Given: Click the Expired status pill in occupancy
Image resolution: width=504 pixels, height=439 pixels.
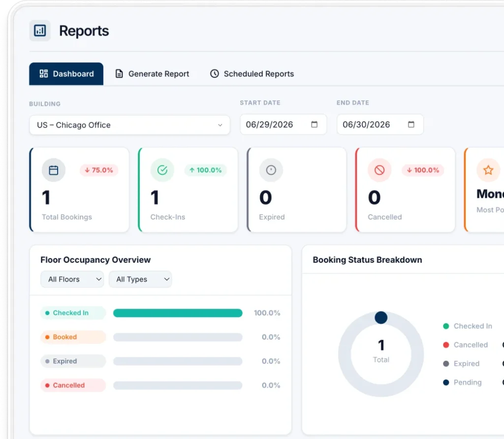Looking at the screenshot, I should click(x=73, y=361).
